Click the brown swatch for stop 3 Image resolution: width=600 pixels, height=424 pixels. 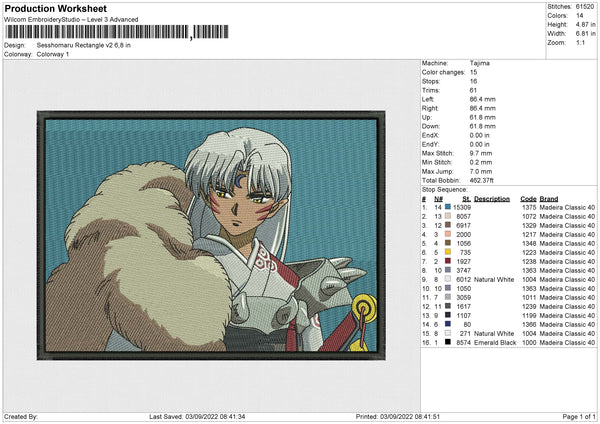coord(448,225)
